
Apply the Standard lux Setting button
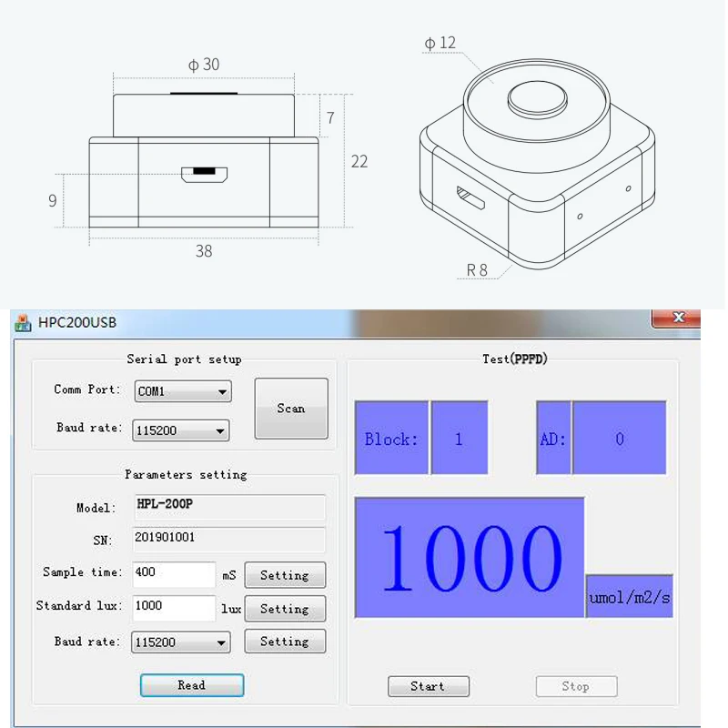click(285, 609)
